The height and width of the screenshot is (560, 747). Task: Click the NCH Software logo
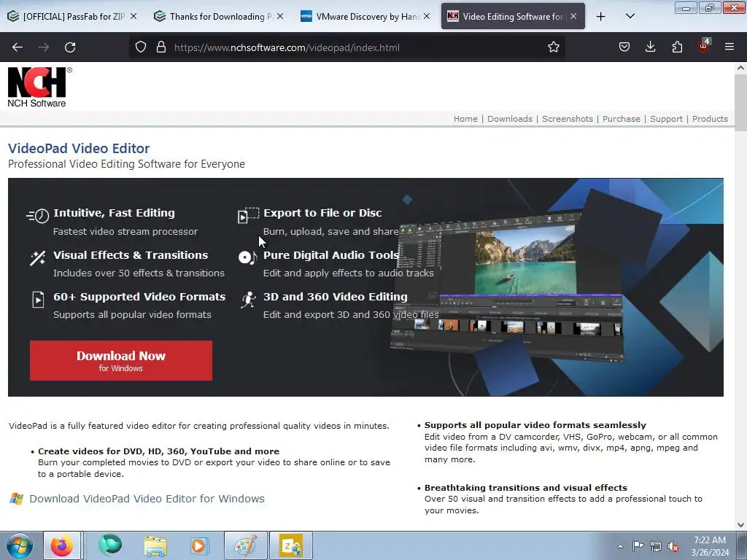pyautogui.click(x=39, y=87)
